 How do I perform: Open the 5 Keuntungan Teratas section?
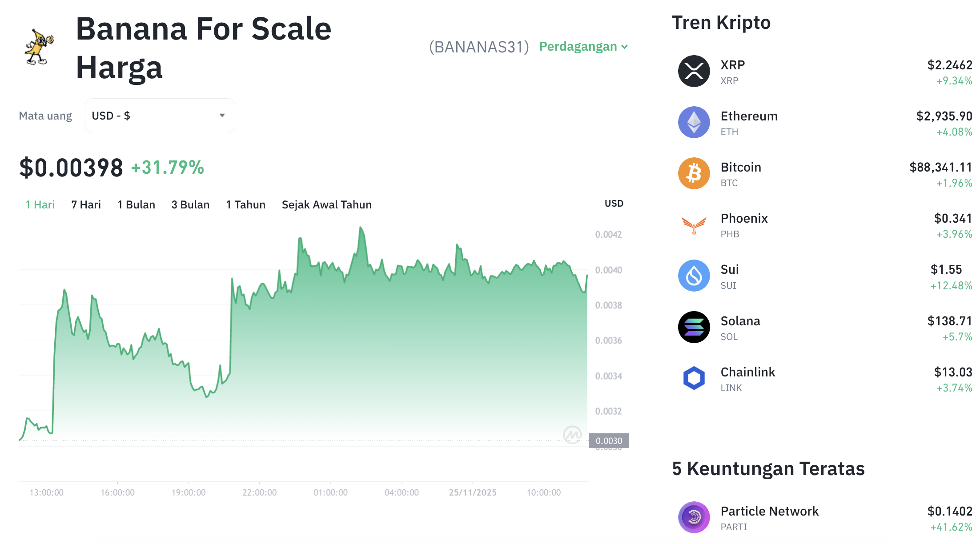click(x=768, y=468)
